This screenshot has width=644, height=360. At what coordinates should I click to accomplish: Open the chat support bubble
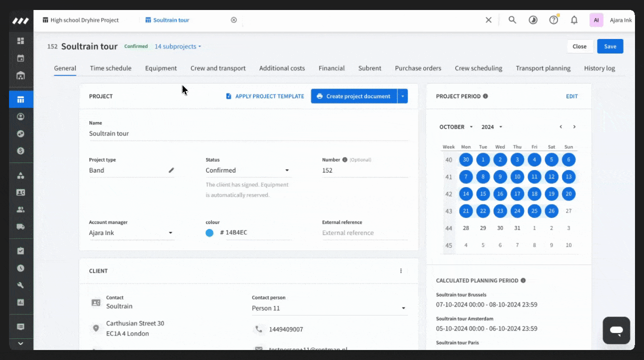(616, 330)
